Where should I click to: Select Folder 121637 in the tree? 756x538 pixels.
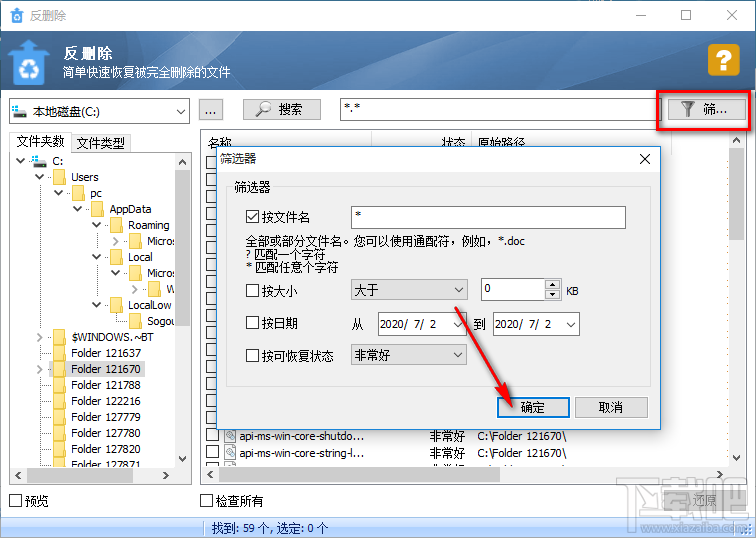click(x=106, y=353)
